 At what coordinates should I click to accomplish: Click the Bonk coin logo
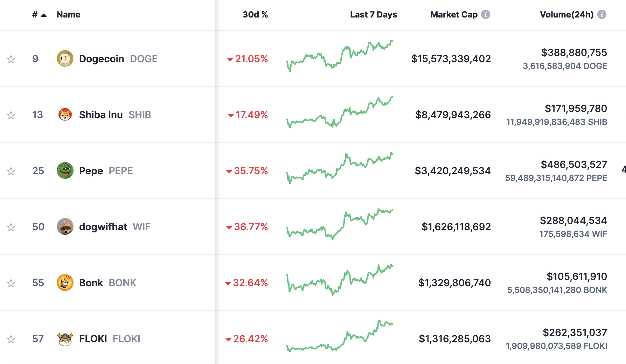(x=65, y=282)
